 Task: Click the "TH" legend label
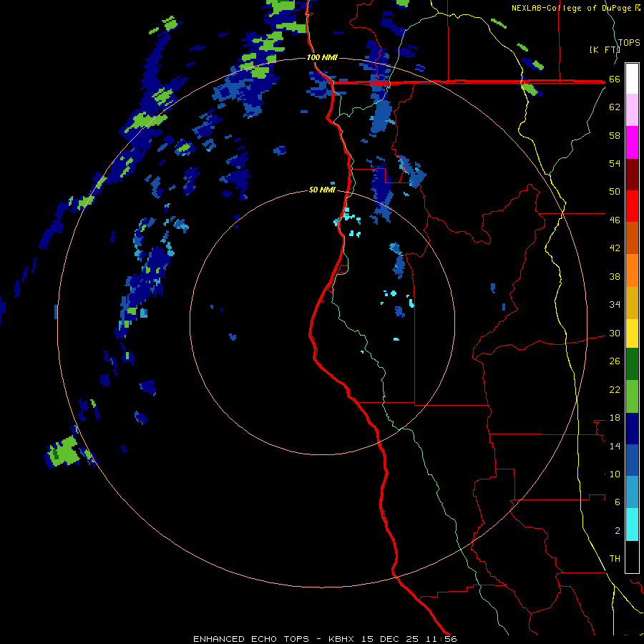tap(615, 558)
